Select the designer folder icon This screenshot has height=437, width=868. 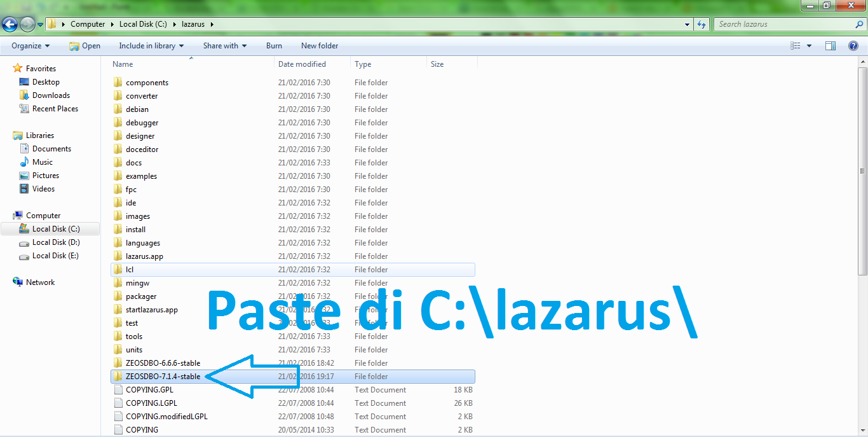[118, 135]
